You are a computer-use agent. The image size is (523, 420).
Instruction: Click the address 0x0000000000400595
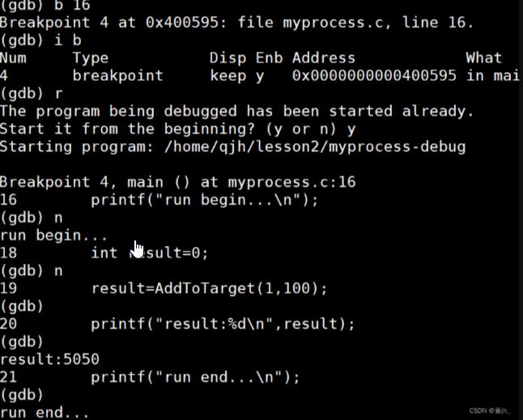click(x=374, y=76)
